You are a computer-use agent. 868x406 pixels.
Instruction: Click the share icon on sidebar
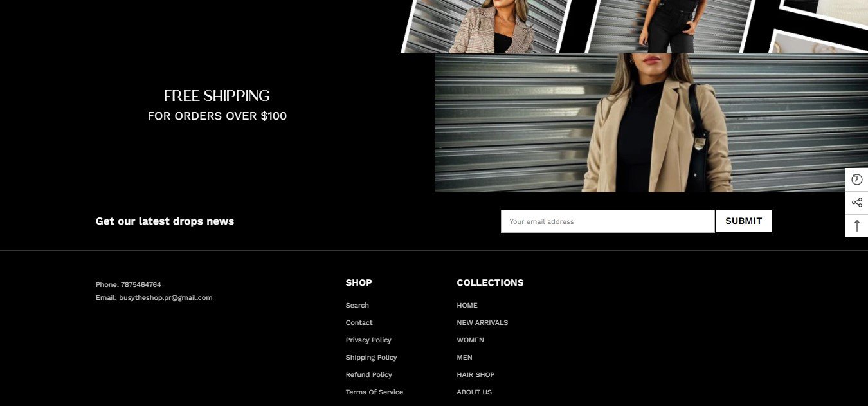pyautogui.click(x=856, y=203)
